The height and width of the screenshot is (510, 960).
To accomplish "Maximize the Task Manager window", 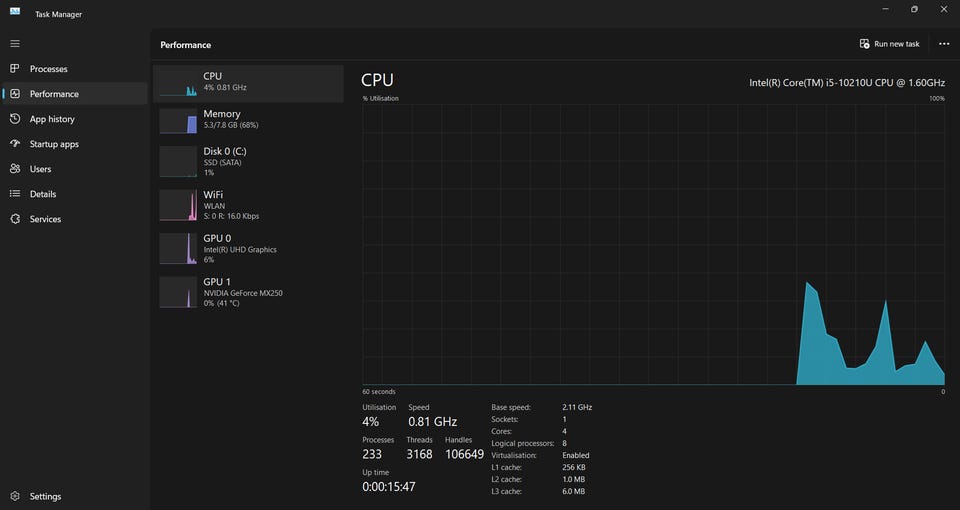I will [914, 9].
